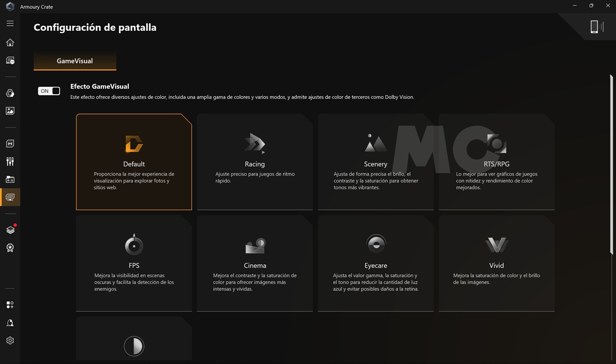Pick the Vivid mode card
The height and width of the screenshot is (364, 616).
coord(496,263)
